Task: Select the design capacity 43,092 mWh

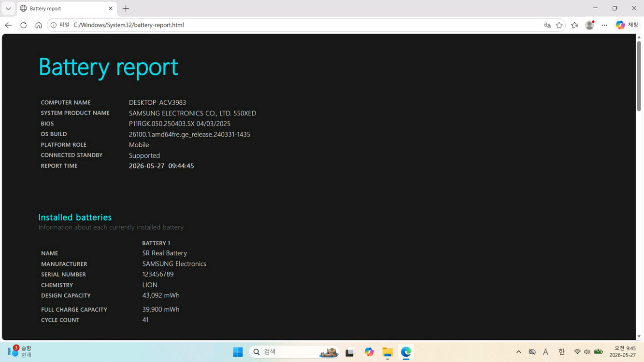Action: coord(161,295)
